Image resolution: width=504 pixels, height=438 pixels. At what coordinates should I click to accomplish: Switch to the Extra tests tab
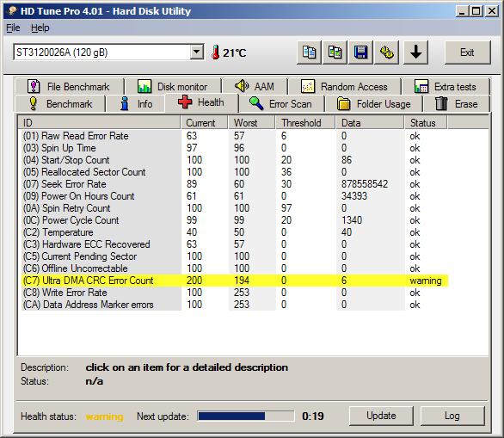click(x=446, y=87)
